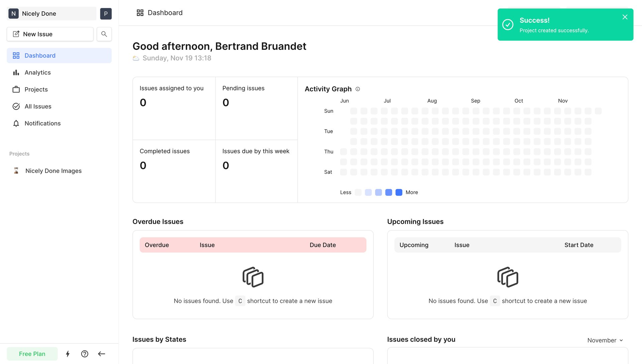The width and height of the screenshot is (642, 364).
Task: Open the help question mark icon
Action: (85, 354)
